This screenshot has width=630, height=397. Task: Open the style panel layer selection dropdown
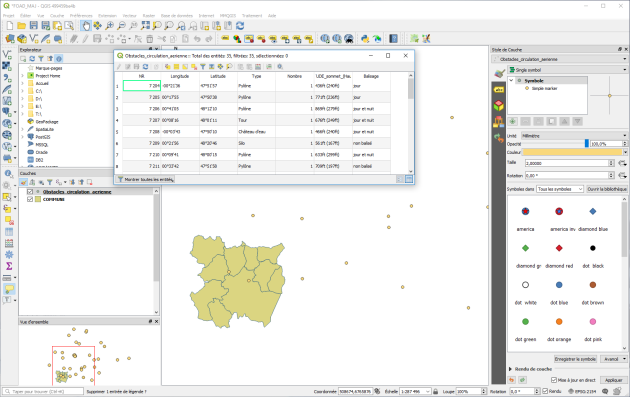[559, 59]
